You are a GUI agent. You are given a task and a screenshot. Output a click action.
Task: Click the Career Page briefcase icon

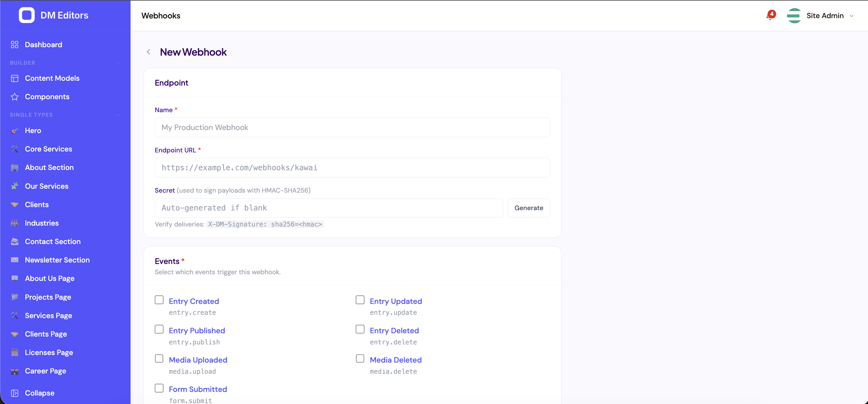click(x=15, y=371)
